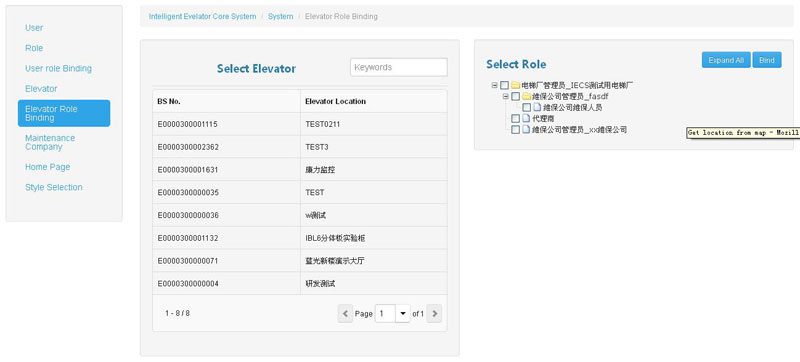
Task: Click the page number input box
Action: 385,314
